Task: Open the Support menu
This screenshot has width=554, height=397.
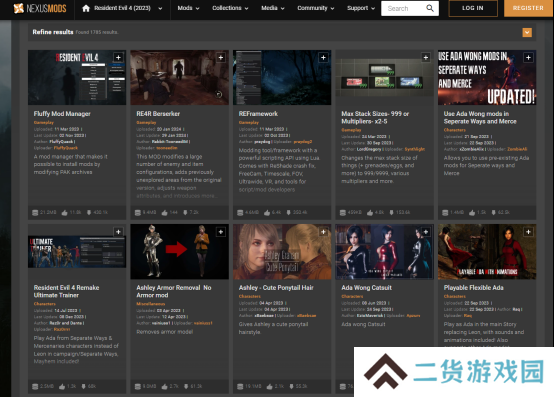Action: pos(360,8)
